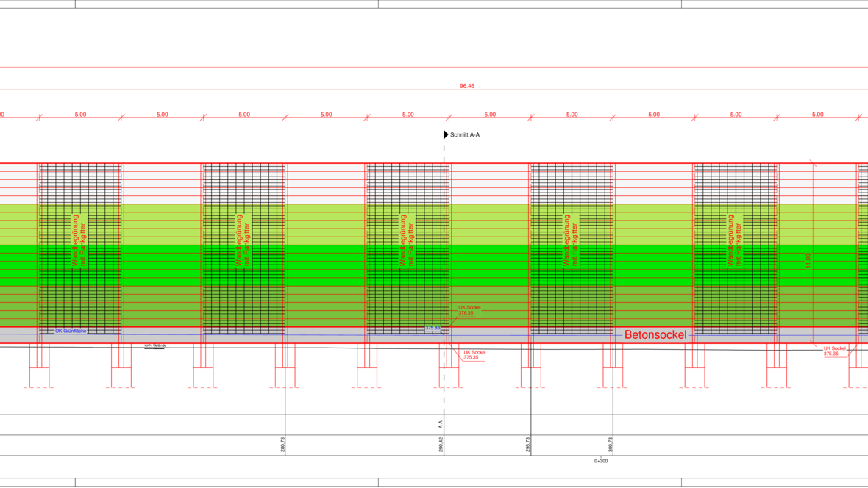Select the station value 300.73

point(611,445)
